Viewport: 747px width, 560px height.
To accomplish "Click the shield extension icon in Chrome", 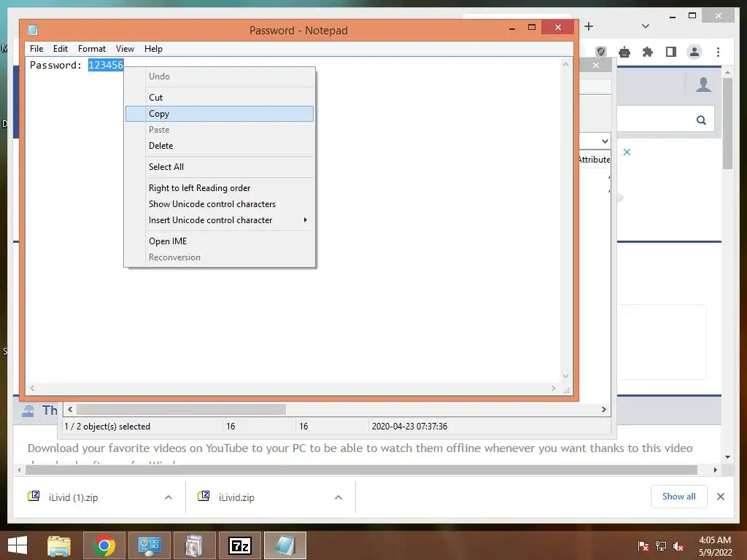I will [x=601, y=52].
